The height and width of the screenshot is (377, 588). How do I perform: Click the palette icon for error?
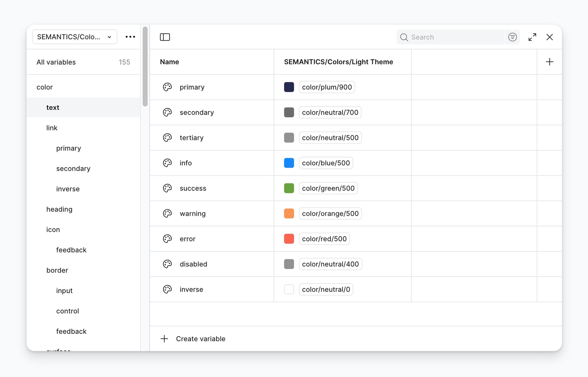coord(167,239)
